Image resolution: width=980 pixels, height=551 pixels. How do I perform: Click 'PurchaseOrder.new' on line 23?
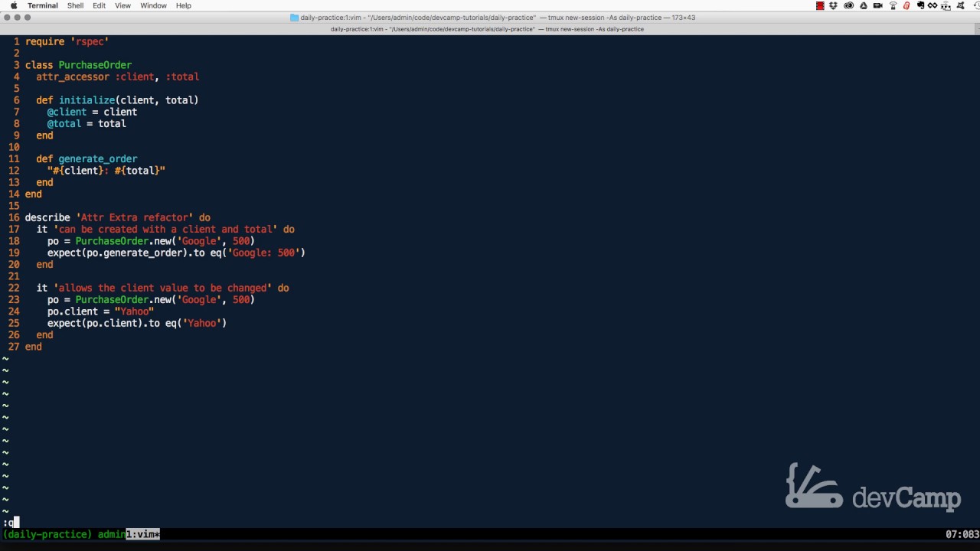(x=123, y=299)
